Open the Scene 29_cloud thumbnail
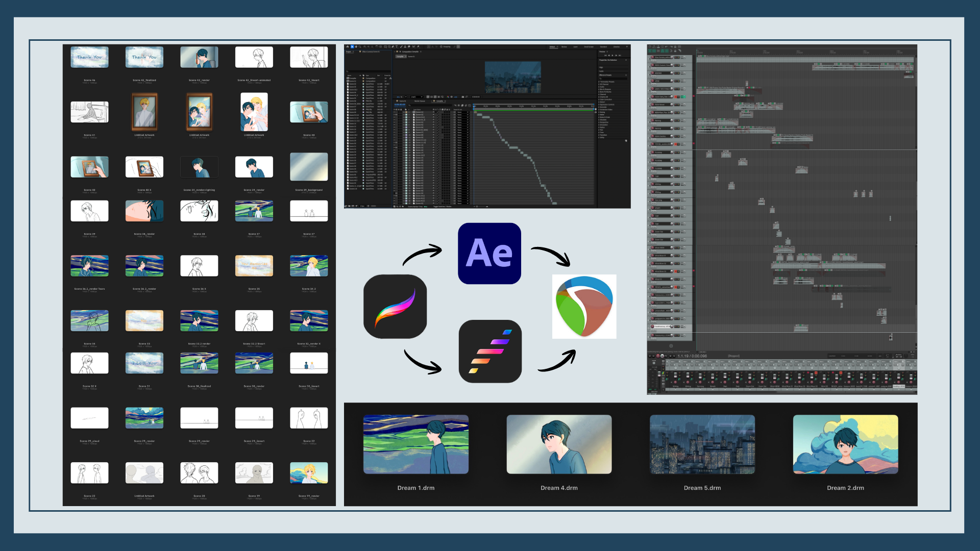 (x=89, y=418)
